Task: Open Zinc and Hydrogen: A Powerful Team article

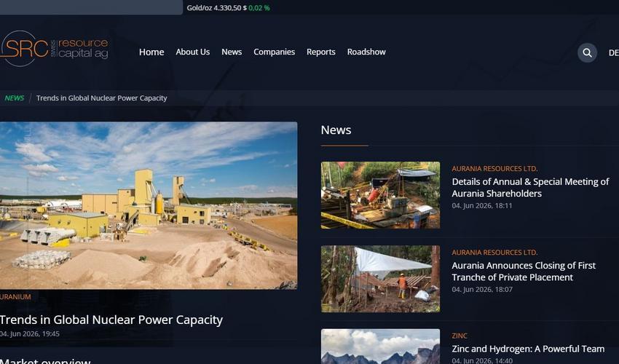Action: click(528, 349)
